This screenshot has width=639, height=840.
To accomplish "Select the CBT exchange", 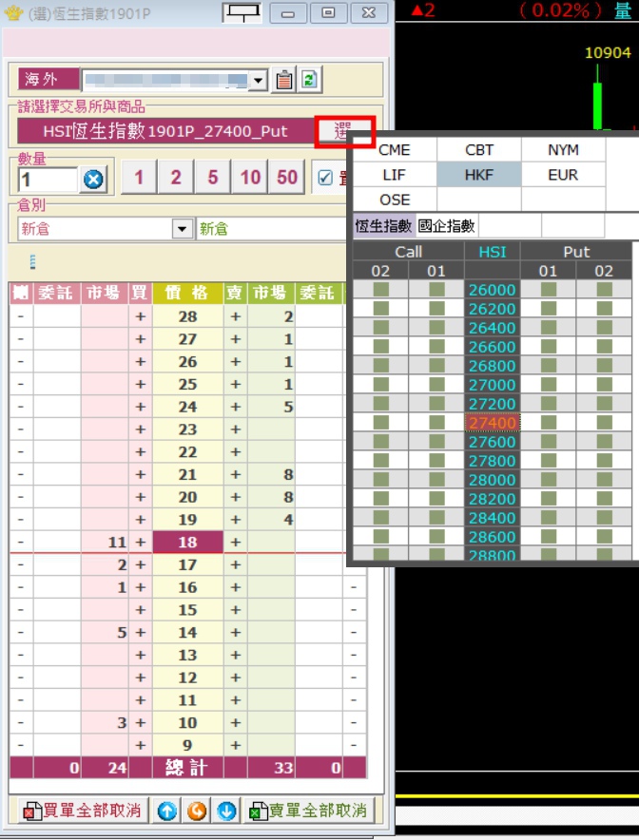I will click(478, 150).
